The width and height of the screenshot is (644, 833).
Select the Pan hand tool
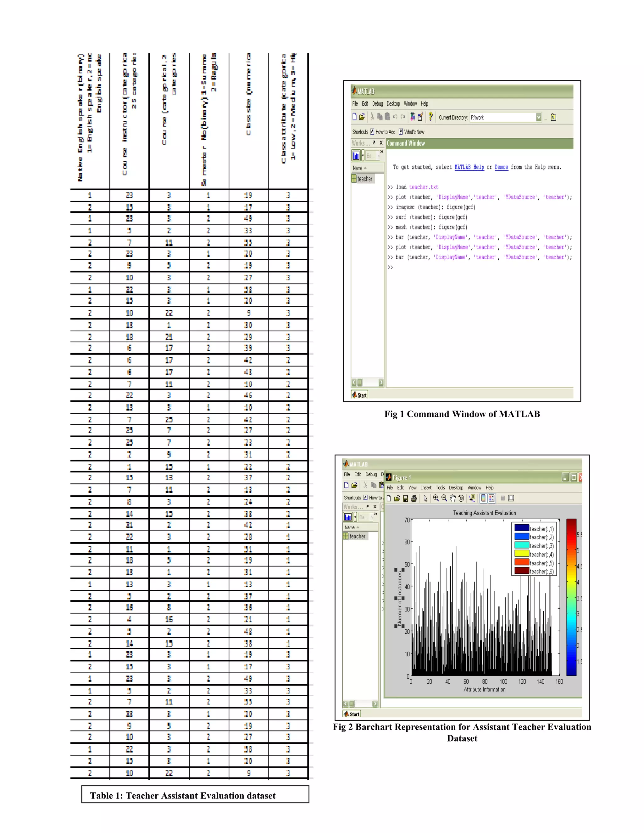(x=452, y=498)
